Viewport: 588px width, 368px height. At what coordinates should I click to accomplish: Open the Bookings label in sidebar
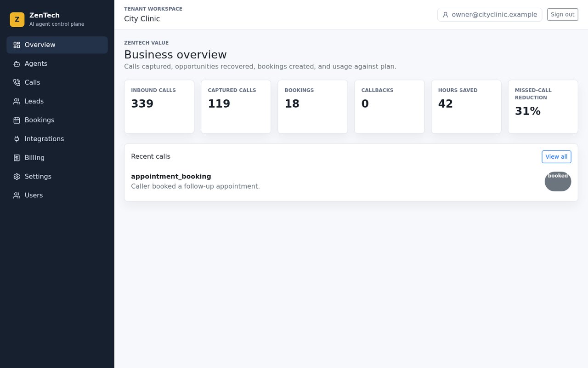(x=40, y=121)
